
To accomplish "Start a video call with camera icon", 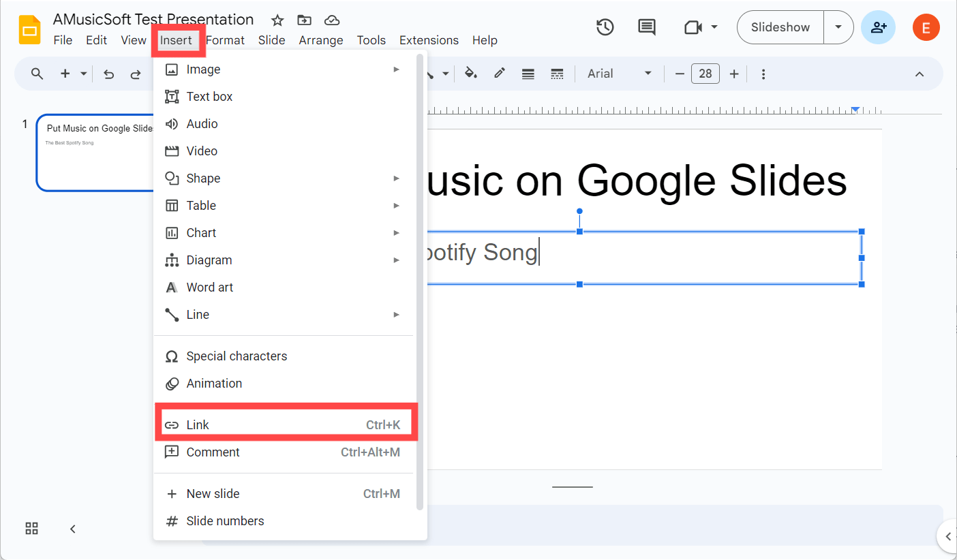I will pyautogui.click(x=693, y=27).
